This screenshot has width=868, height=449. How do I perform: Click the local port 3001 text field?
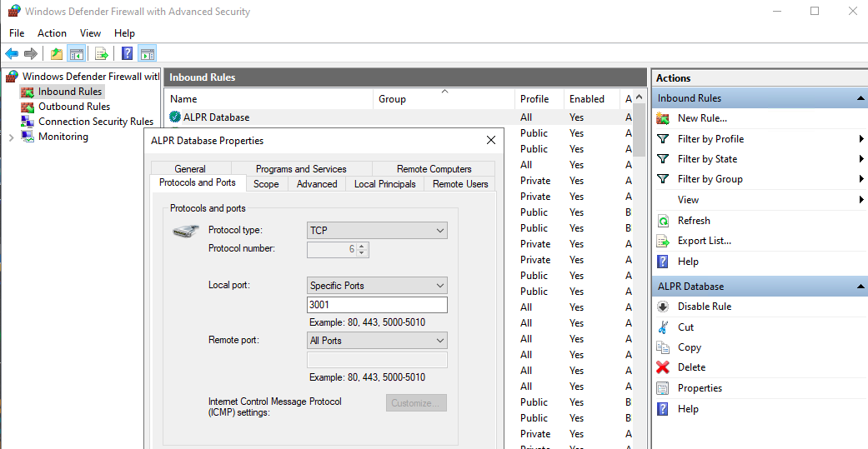pyautogui.click(x=377, y=305)
